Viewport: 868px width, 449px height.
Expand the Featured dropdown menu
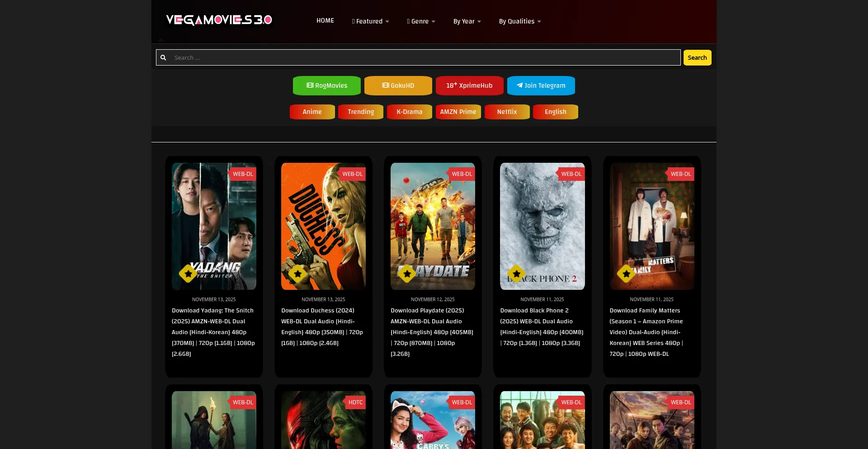370,21
